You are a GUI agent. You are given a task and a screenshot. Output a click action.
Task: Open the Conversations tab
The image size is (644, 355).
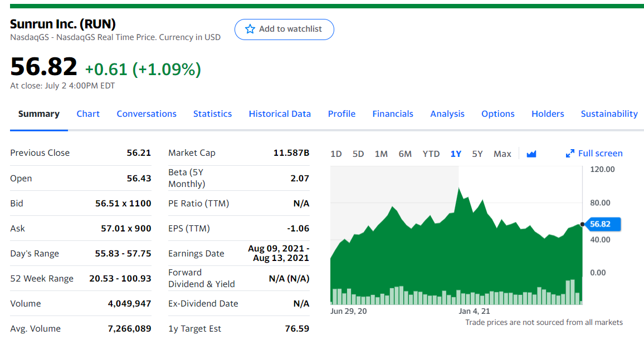(147, 114)
